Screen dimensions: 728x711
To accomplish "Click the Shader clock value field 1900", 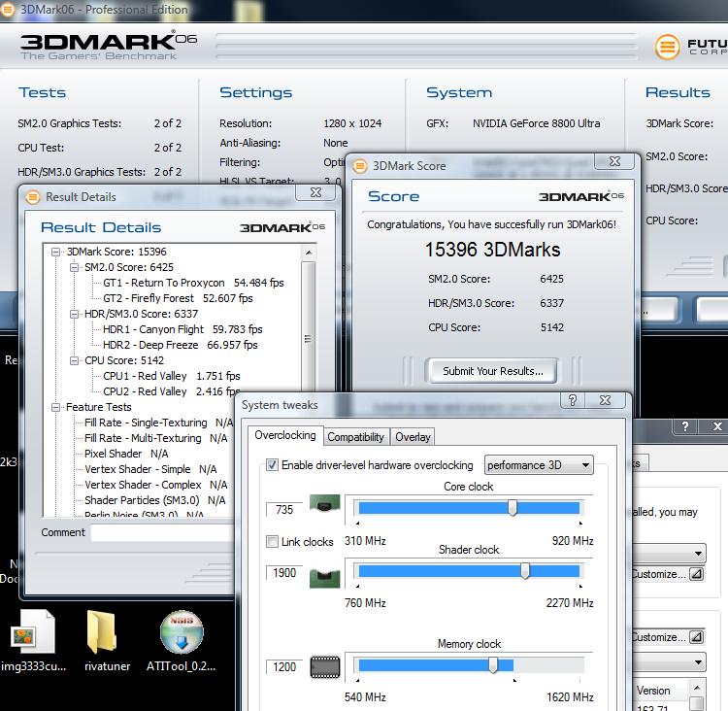I will point(284,572).
